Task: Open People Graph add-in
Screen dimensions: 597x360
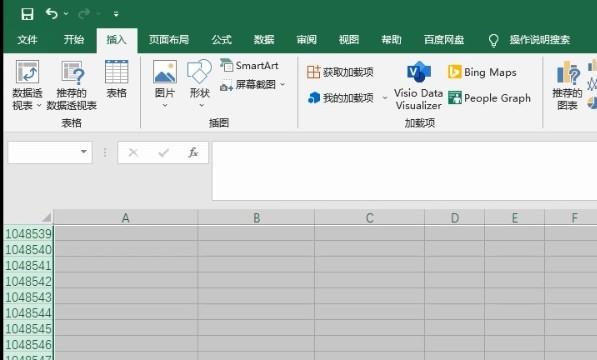Action: click(489, 98)
